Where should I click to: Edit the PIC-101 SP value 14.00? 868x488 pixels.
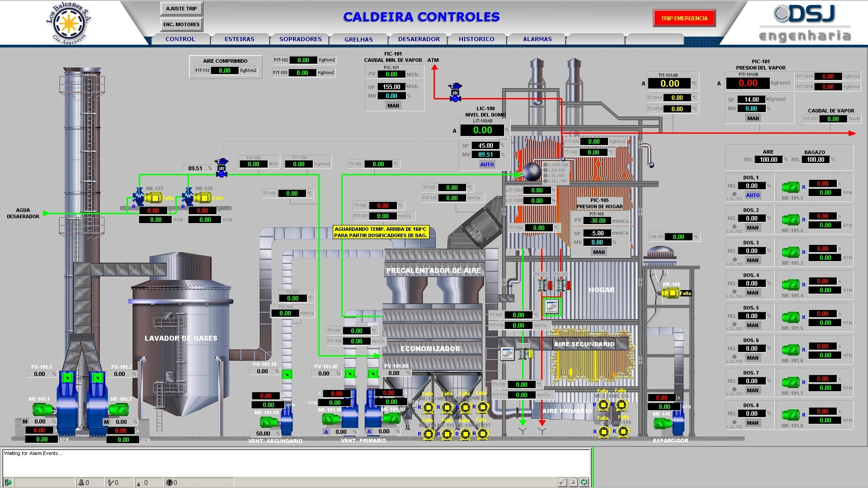751,99
